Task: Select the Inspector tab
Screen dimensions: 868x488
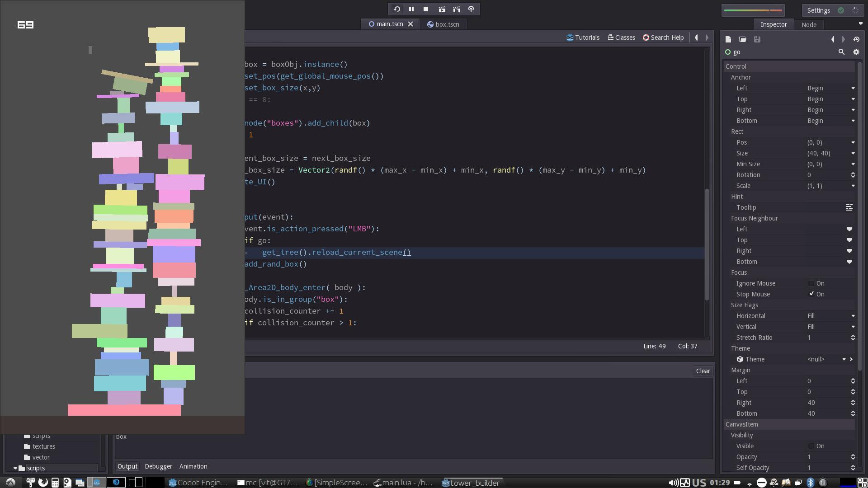Action: tap(774, 24)
